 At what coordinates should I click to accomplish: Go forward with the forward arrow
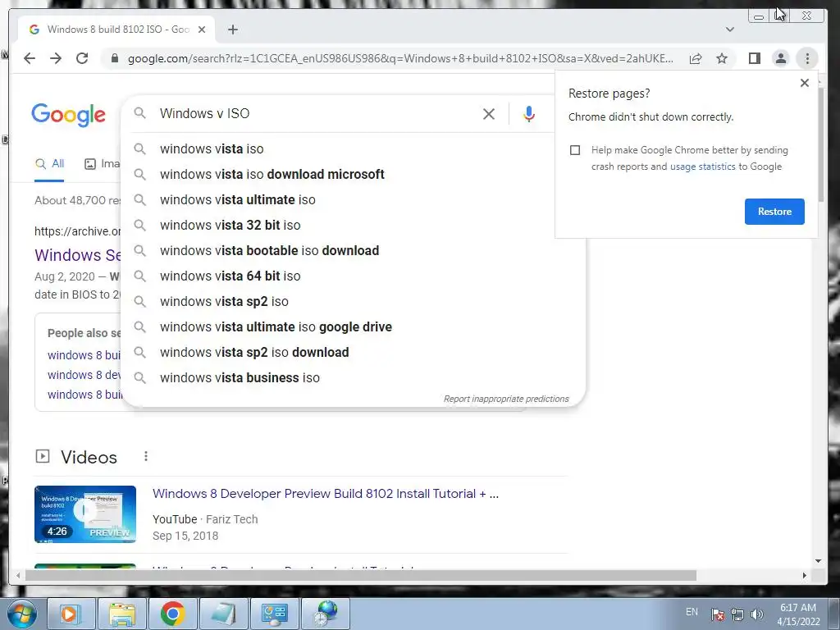pos(56,58)
